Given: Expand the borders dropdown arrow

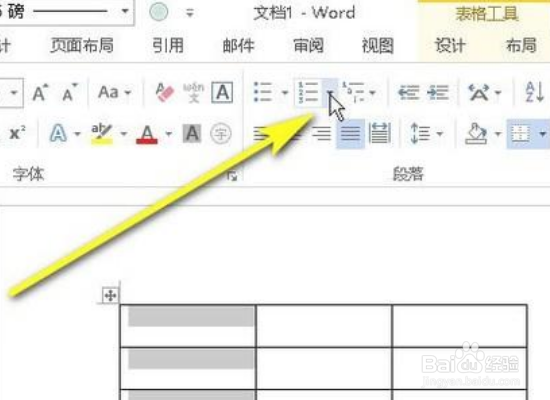Looking at the screenshot, I should [x=543, y=134].
